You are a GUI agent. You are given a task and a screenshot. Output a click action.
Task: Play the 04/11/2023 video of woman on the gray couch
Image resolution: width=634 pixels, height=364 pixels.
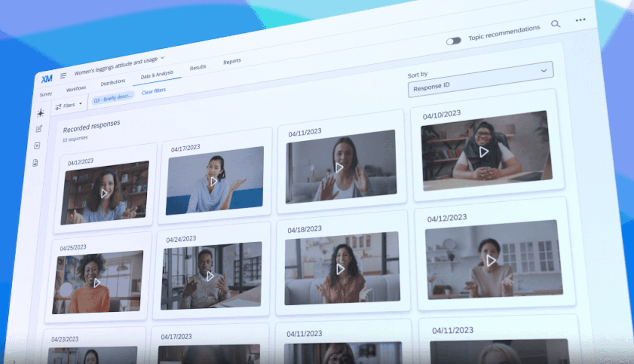(339, 167)
